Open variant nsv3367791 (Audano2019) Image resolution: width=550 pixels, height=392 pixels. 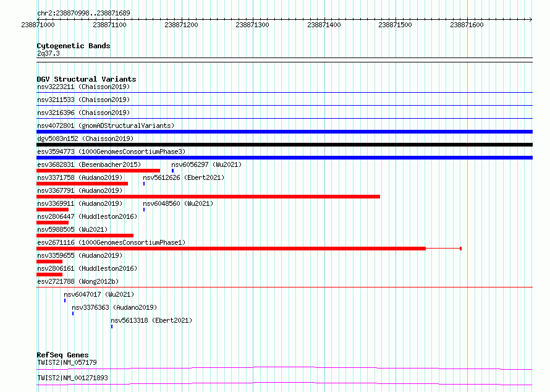(80, 190)
